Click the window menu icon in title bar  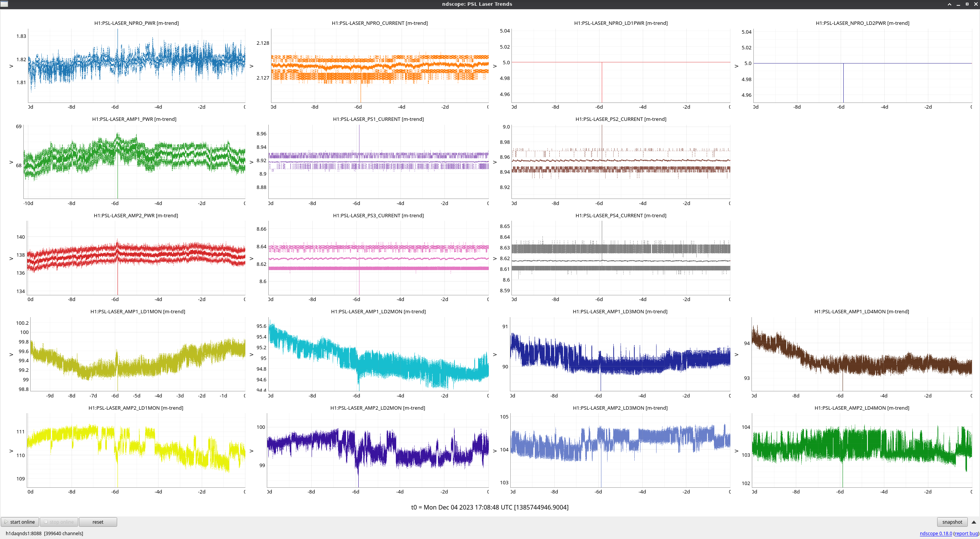click(4, 4)
